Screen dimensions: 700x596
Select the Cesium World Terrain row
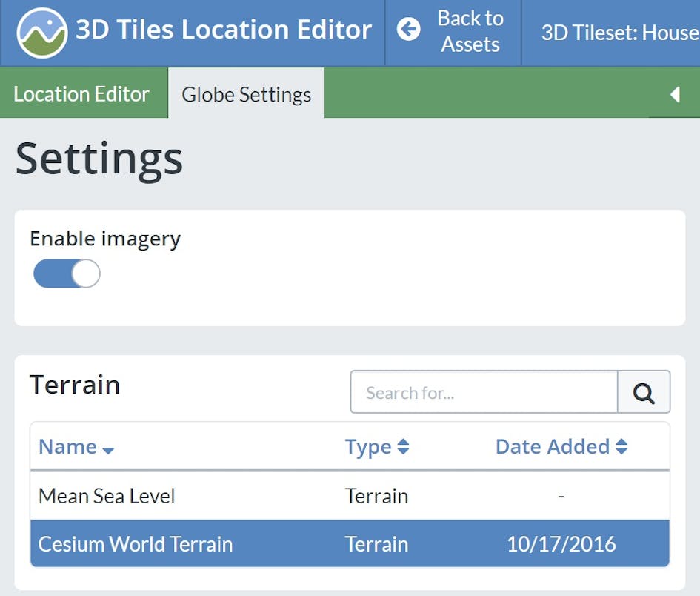point(136,543)
